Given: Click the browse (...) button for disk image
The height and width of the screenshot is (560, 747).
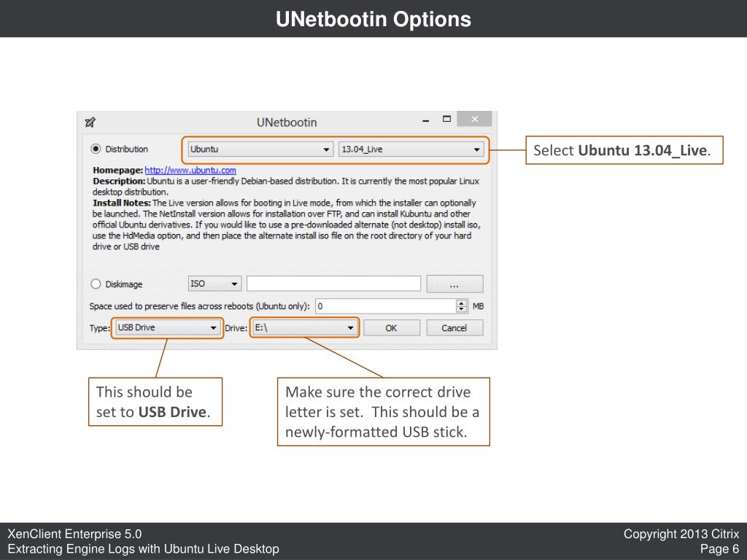Looking at the screenshot, I should (x=454, y=284).
